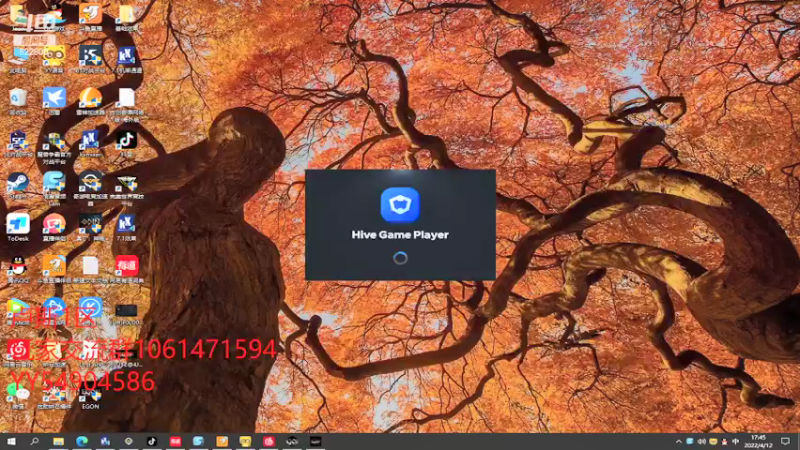Screen dimensions: 800x450
Task: Open the notification center
Action: 785,442
